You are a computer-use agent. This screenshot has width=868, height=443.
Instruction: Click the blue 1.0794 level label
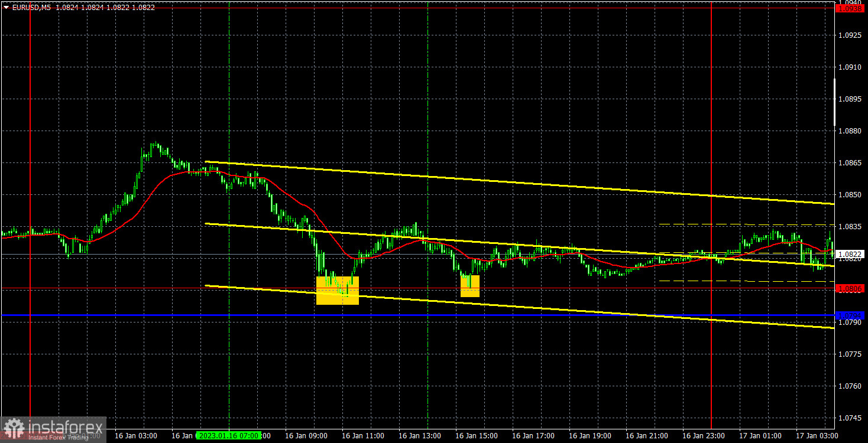click(850, 315)
